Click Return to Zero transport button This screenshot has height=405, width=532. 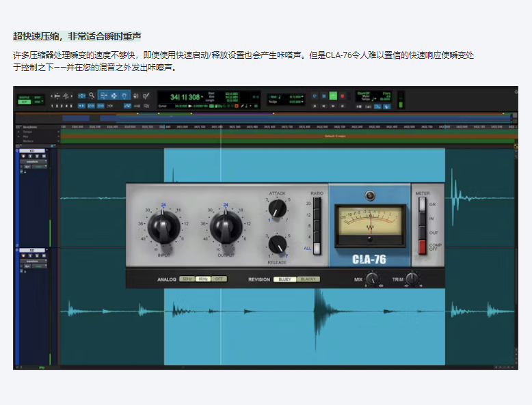(315, 106)
